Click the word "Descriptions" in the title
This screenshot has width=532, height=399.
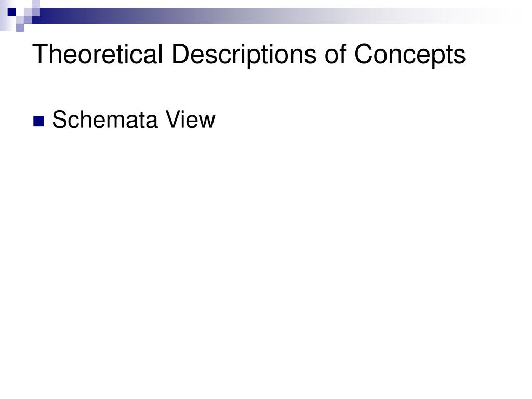(244, 54)
